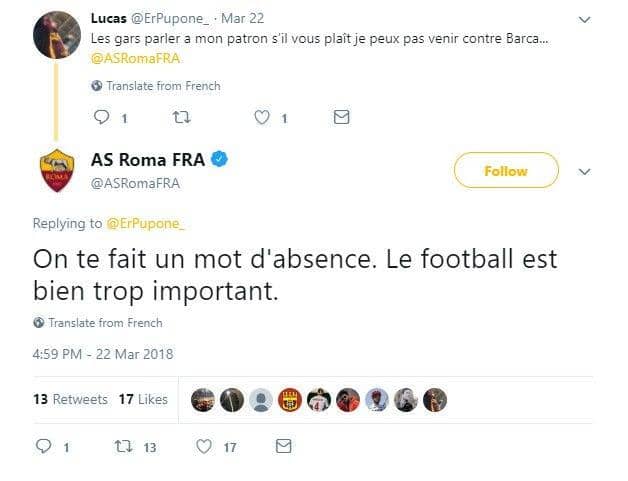Image resolution: width=628 pixels, height=481 pixels.
Task: Follow the AS Roma FRA account
Action: tap(505, 171)
